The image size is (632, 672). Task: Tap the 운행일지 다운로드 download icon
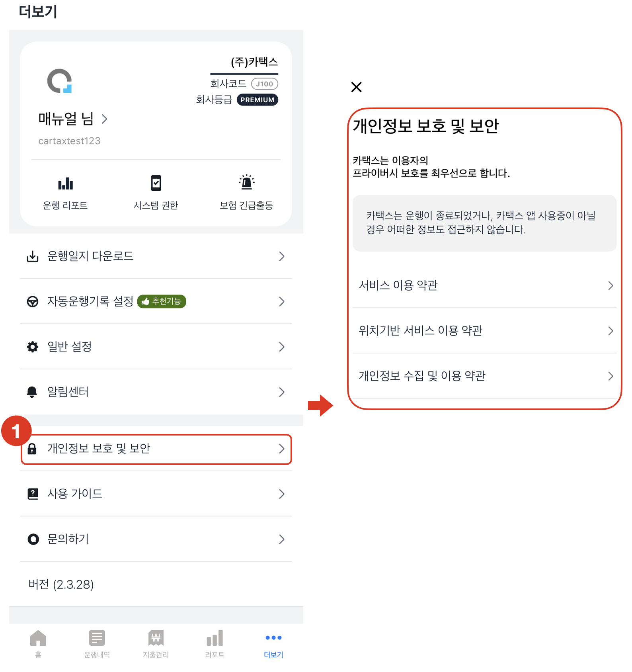pos(33,256)
